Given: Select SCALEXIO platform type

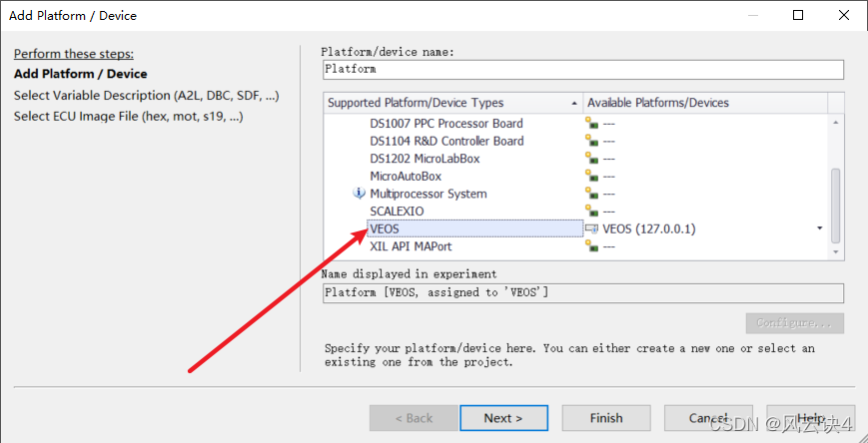Looking at the screenshot, I should (x=397, y=212).
